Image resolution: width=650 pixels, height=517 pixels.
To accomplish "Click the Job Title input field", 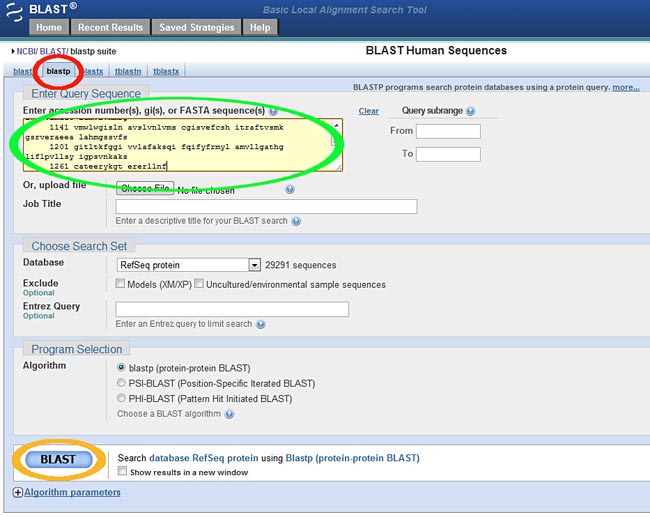I will pos(266,206).
